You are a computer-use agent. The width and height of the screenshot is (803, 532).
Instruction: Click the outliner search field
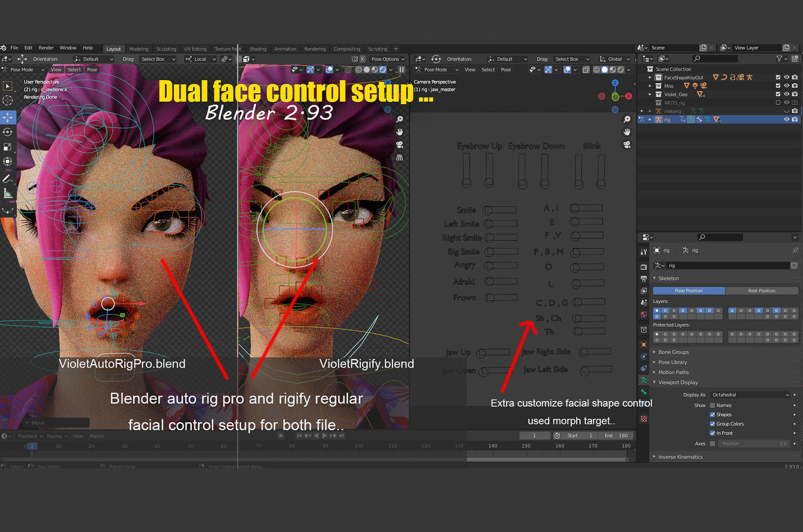pos(715,59)
